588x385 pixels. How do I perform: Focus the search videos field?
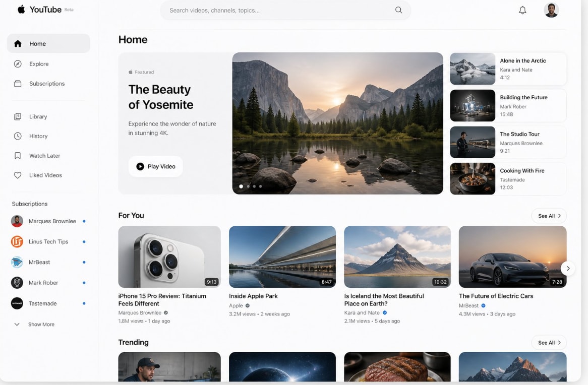(x=285, y=11)
